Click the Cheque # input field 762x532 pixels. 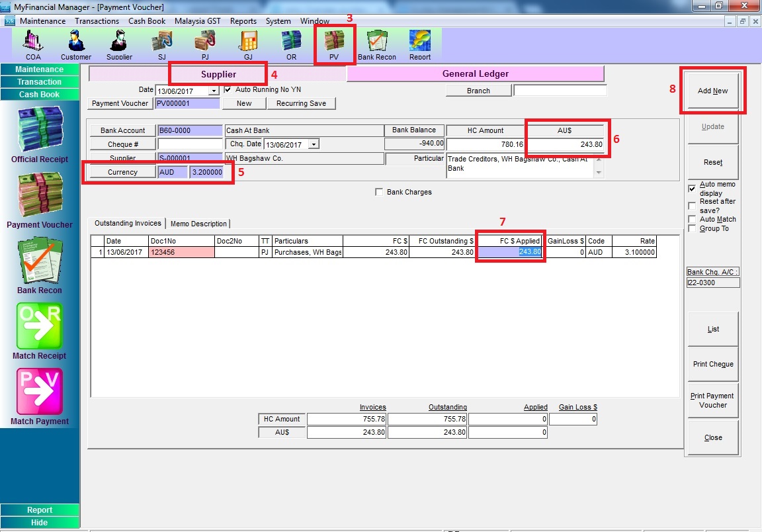click(x=190, y=144)
